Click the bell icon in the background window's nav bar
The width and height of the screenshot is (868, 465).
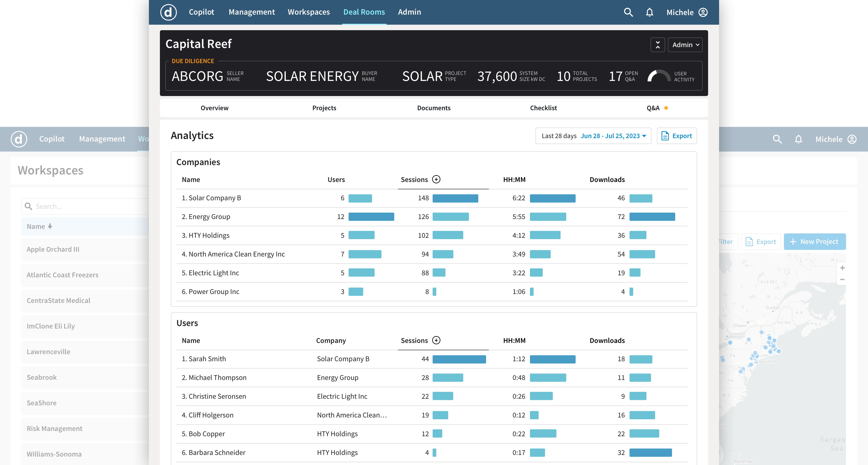pyautogui.click(x=798, y=139)
